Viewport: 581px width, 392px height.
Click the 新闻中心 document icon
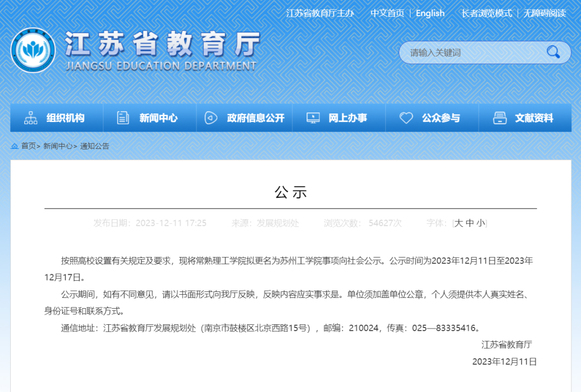tap(123, 118)
